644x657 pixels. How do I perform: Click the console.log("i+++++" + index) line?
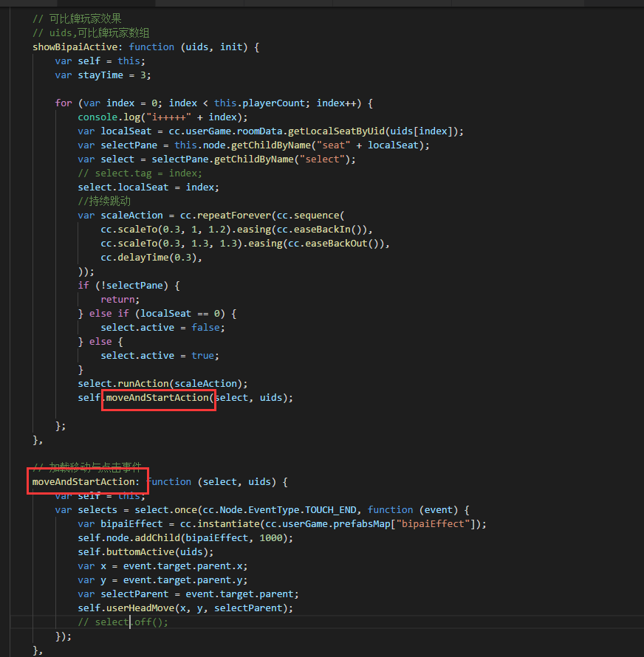click(162, 117)
